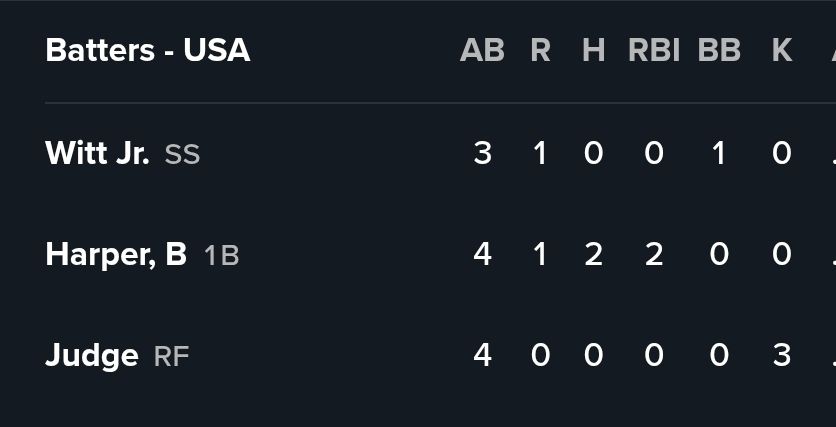Select Witt Jr.'s at-bats value
Image resolution: width=836 pixels, height=427 pixels.
(x=482, y=153)
